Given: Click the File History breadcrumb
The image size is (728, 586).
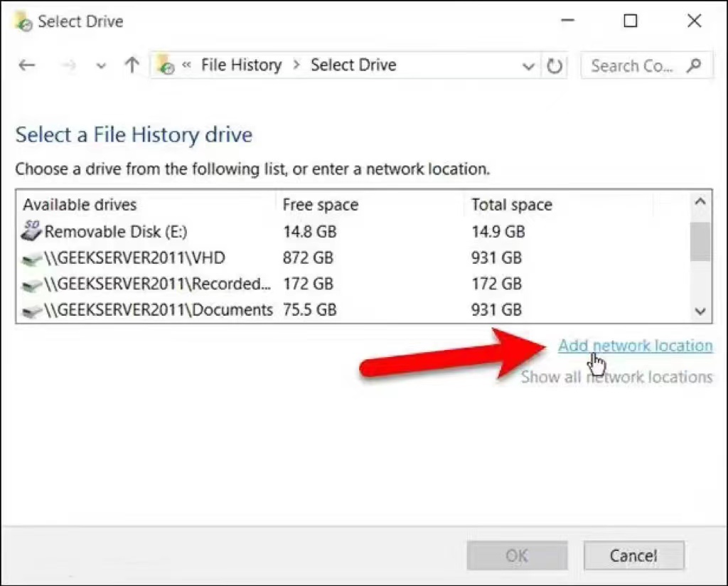Looking at the screenshot, I should pos(241,65).
